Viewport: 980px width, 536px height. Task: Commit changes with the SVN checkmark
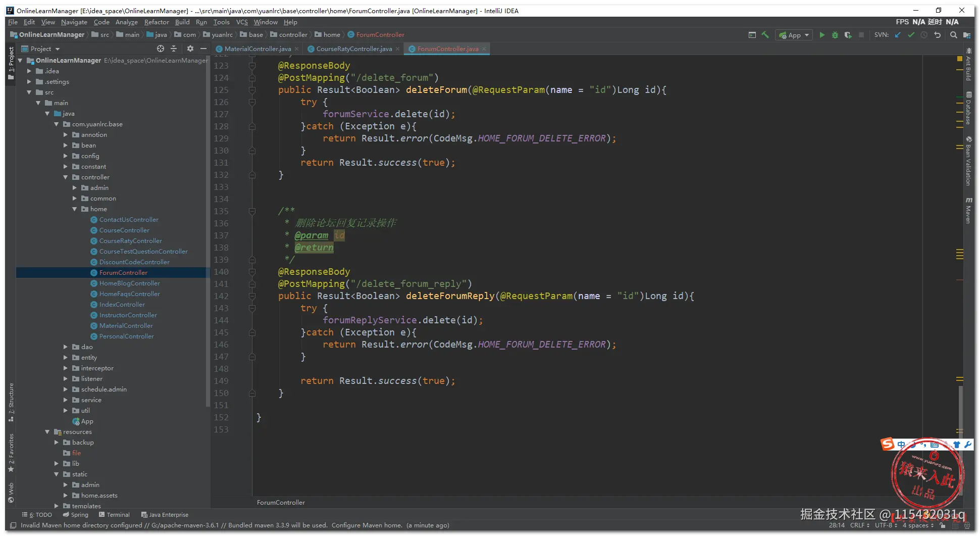click(x=911, y=35)
